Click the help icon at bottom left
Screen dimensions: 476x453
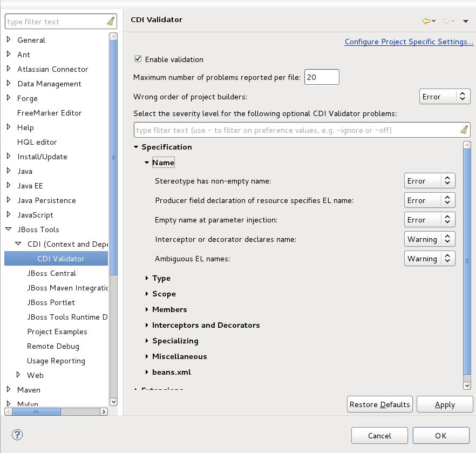[16, 435]
